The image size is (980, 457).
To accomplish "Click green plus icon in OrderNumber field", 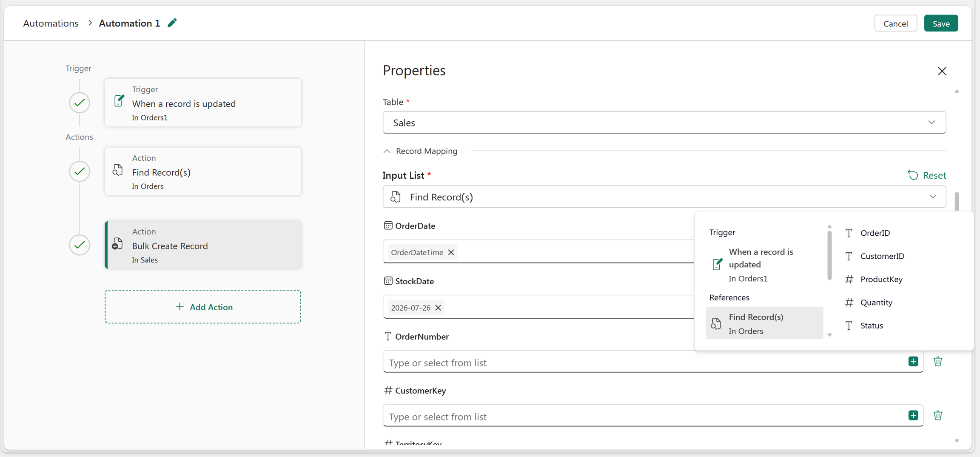I will point(913,362).
